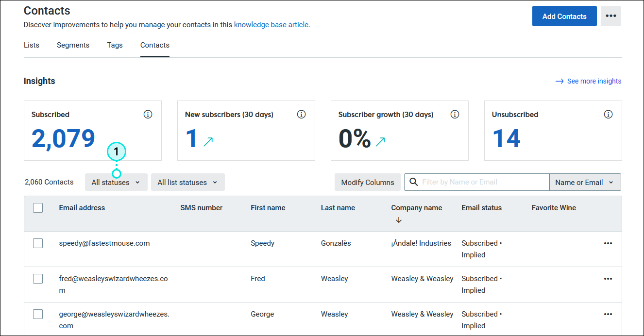Click the Add Contacts button
Screen dimensions: 644x336
(564, 16)
